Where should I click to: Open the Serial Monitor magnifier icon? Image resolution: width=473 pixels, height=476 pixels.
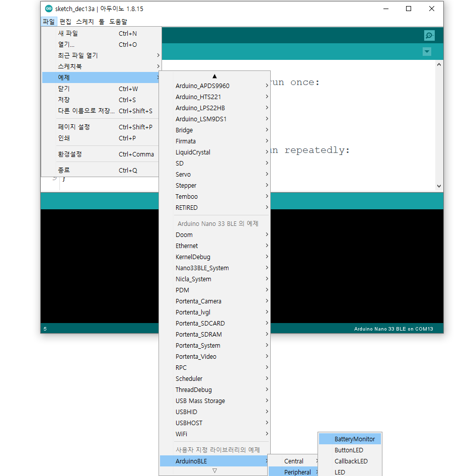[429, 36]
